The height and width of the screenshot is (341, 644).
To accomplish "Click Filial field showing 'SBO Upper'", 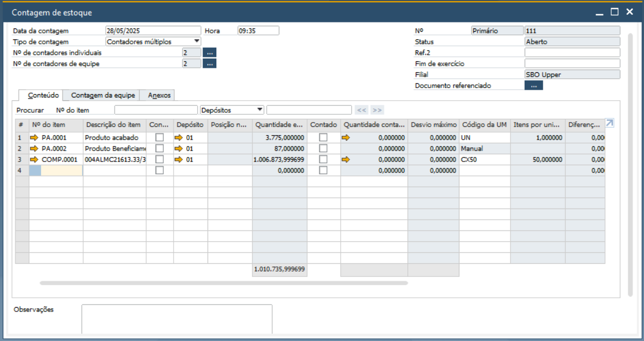I will (572, 74).
